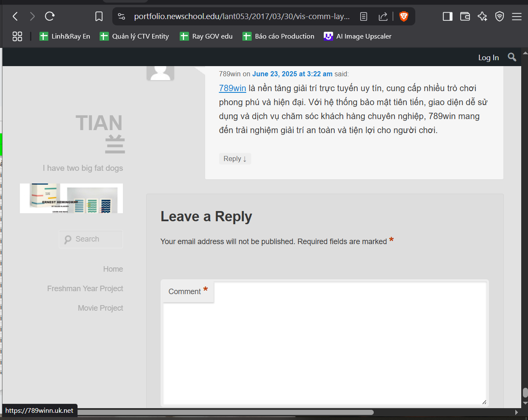Open the Brave VPN shield icon
The image size is (528, 420).
500,17
